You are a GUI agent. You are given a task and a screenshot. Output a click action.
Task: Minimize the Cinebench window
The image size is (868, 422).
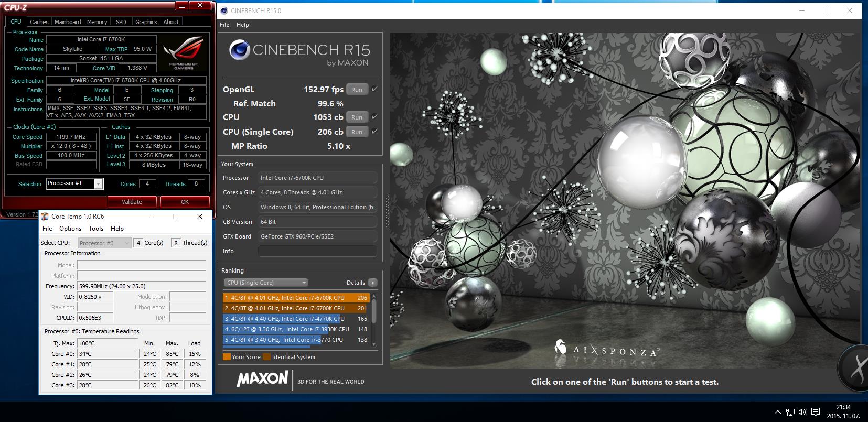[x=802, y=10]
